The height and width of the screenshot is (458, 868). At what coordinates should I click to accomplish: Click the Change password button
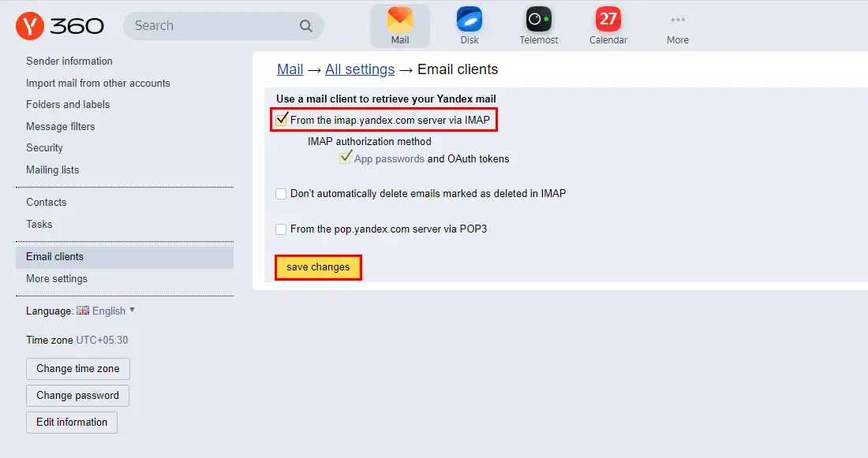pos(77,396)
